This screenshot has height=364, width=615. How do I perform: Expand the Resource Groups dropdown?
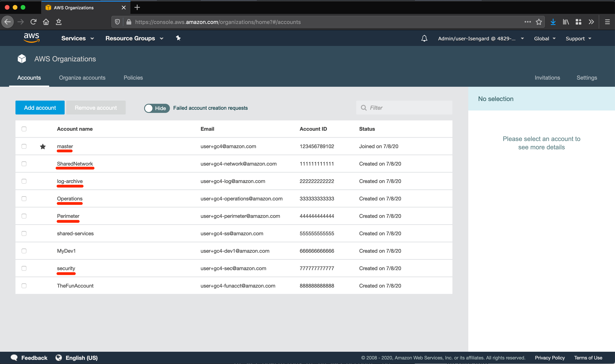[x=135, y=38]
